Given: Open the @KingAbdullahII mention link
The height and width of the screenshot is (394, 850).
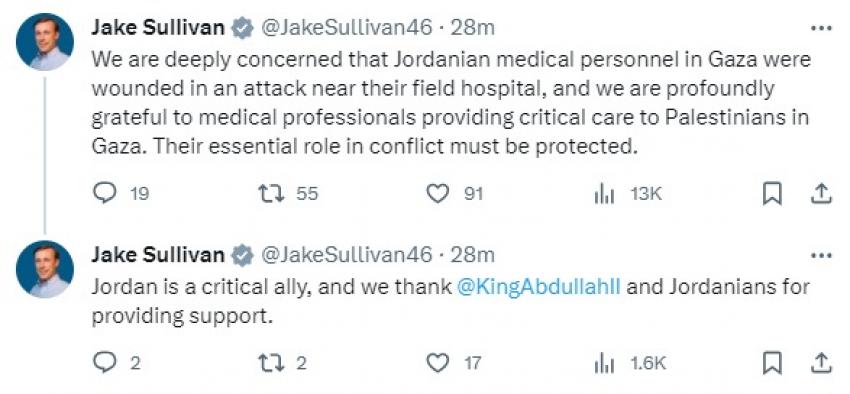Looking at the screenshot, I should (x=539, y=286).
